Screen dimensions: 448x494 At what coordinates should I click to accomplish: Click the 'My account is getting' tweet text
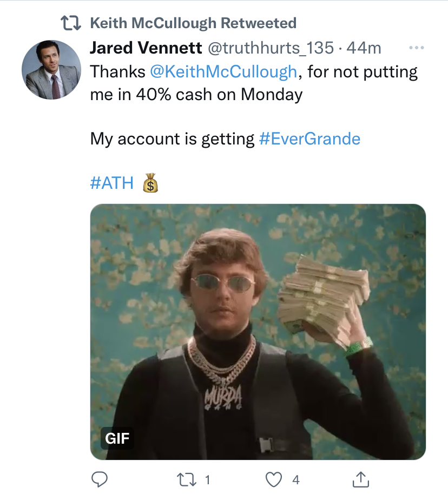[x=172, y=139]
